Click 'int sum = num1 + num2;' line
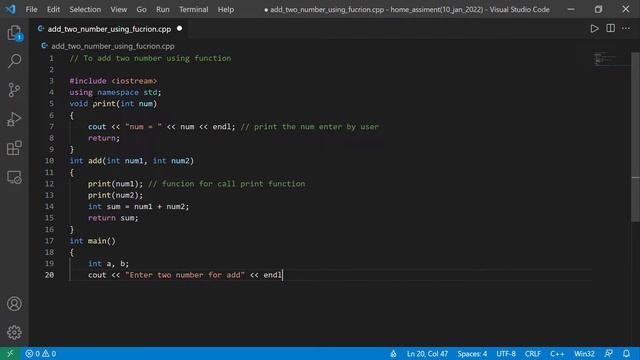640x360 pixels. tap(139, 207)
